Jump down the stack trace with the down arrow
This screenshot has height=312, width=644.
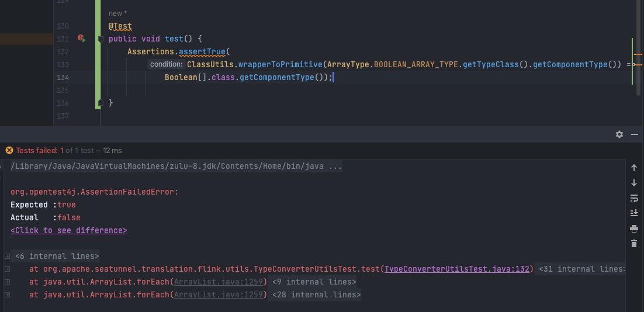(633, 183)
